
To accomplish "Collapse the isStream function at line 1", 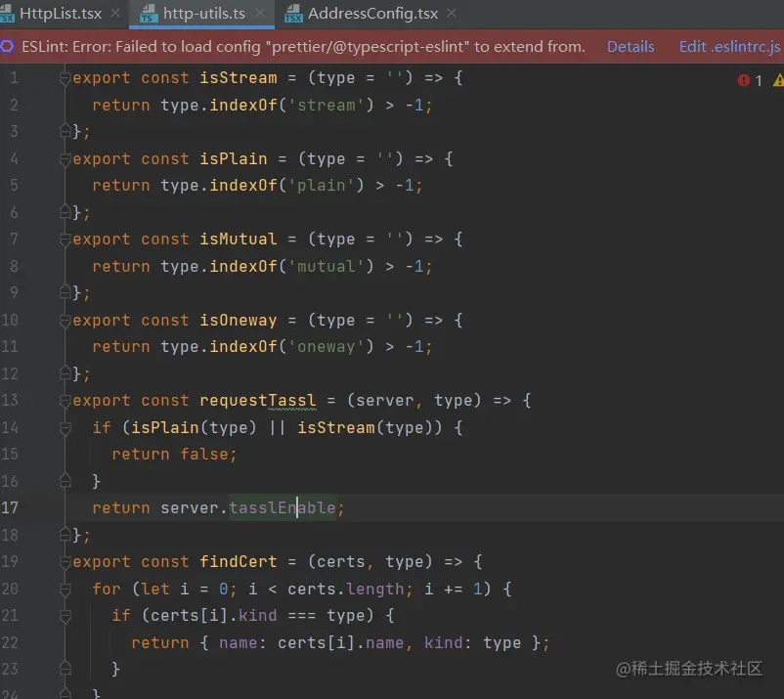I will 65,78.
